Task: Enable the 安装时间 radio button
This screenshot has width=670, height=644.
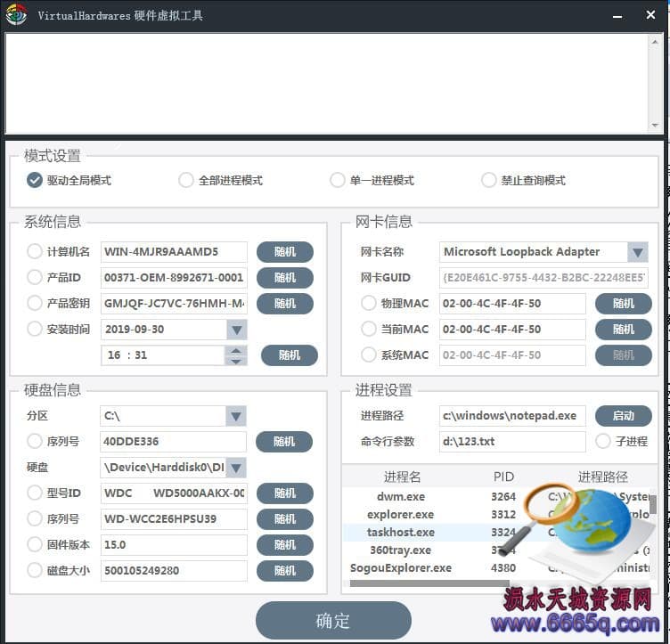Action: 35,329
